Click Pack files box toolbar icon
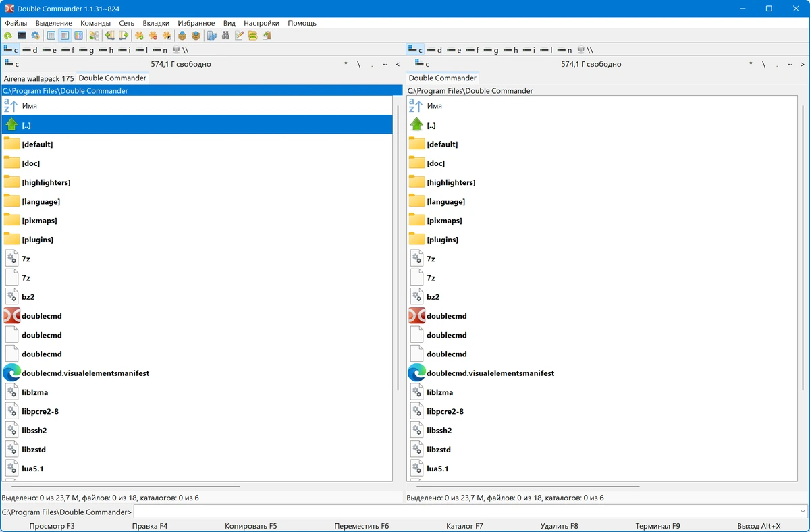This screenshot has height=532, width=810. click(x=182, y=36)
